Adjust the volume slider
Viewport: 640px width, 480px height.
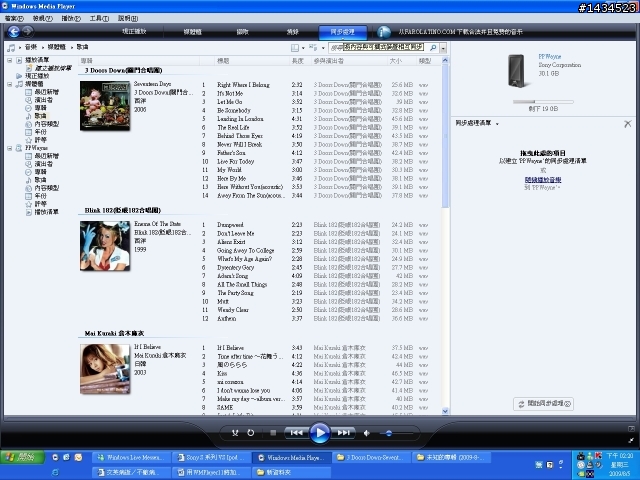click(x=389, y=433)
